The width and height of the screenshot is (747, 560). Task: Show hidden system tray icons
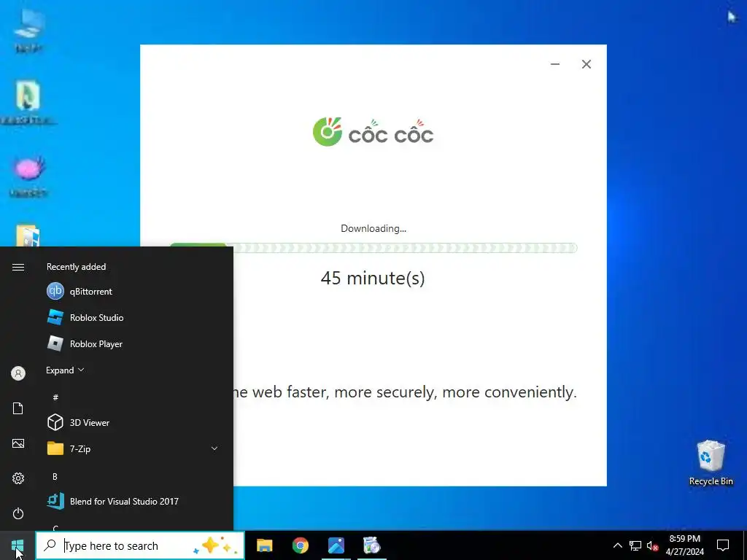(617, 545)
